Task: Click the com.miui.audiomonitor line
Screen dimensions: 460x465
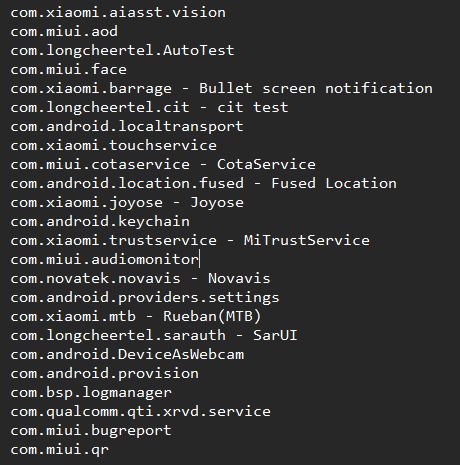Action: [104, 260]
